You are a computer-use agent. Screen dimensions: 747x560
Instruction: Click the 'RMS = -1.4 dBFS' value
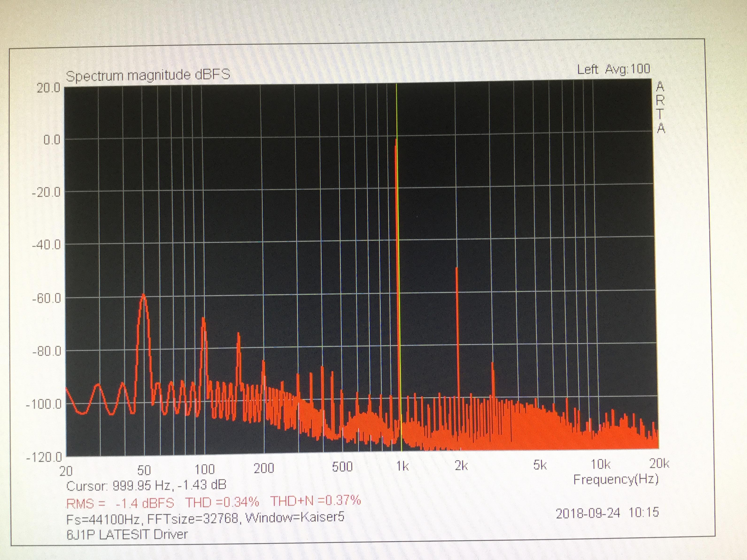click(120, 503)
